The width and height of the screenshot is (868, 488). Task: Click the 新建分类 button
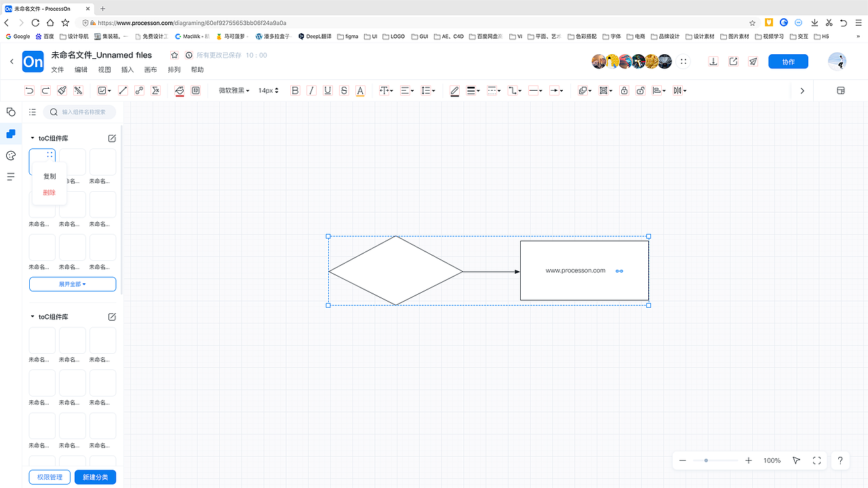tap(95, 477)
